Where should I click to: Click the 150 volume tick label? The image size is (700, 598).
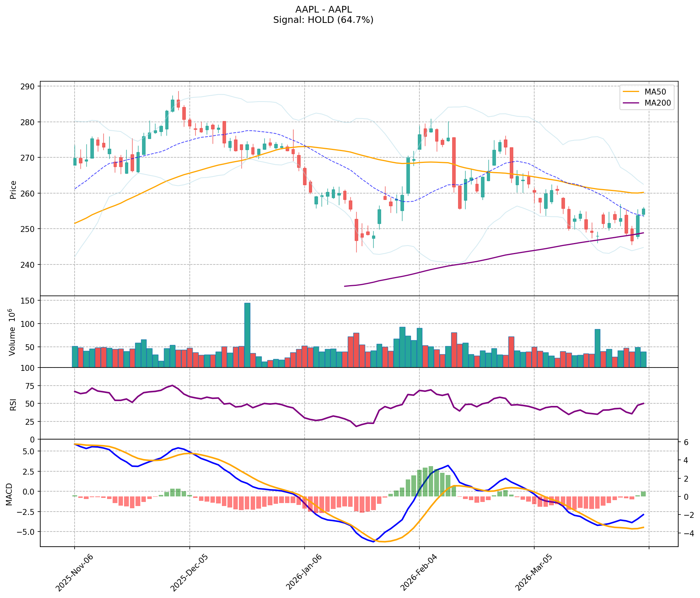point(28,301)
